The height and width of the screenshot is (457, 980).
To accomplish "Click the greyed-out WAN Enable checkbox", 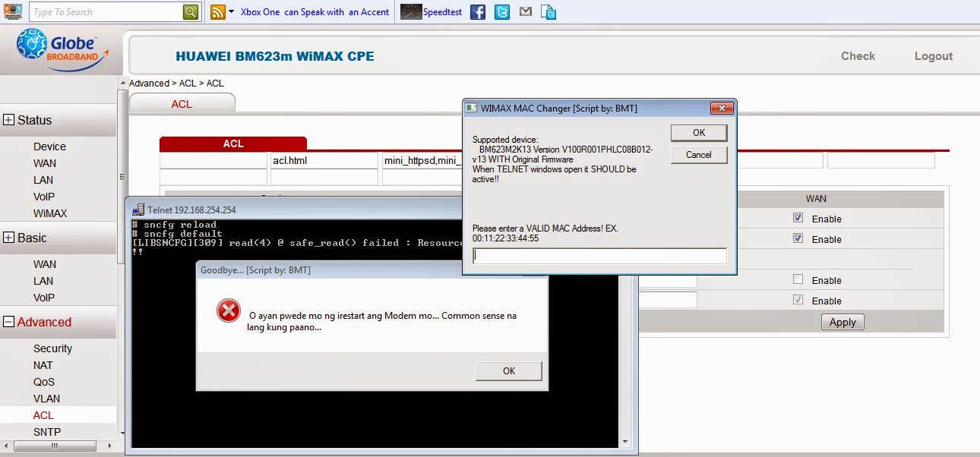I will click(x=798, y=300).
